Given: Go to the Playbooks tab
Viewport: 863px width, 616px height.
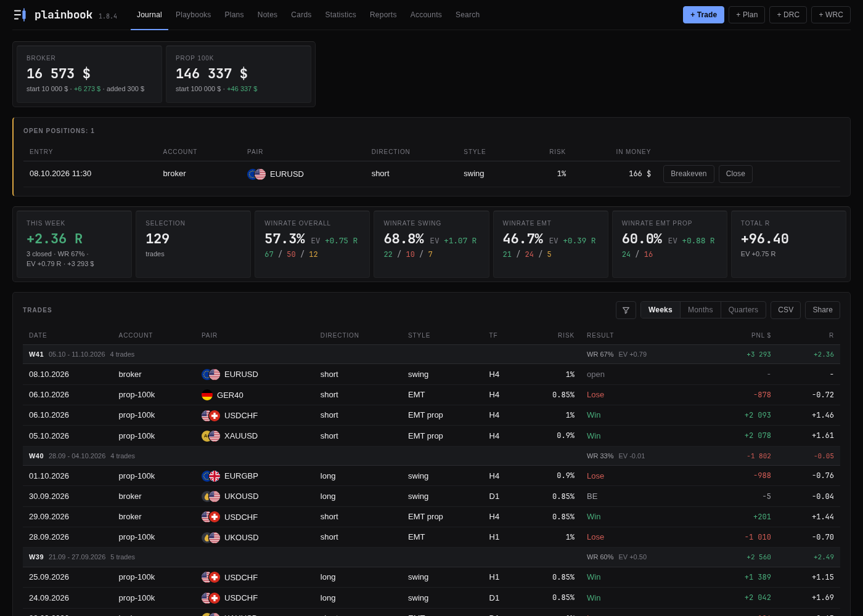Looking at the screenshot, I should click(x=193, y=15).
